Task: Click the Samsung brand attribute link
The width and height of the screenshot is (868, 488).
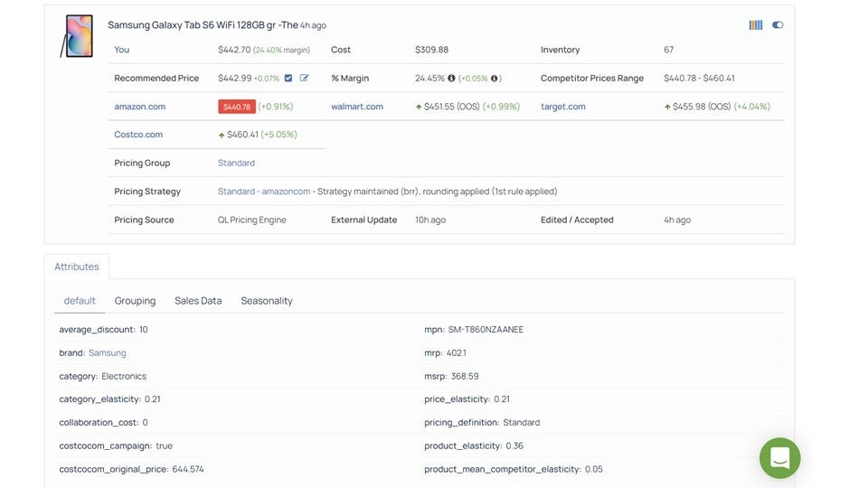Action: click(108, 353)
